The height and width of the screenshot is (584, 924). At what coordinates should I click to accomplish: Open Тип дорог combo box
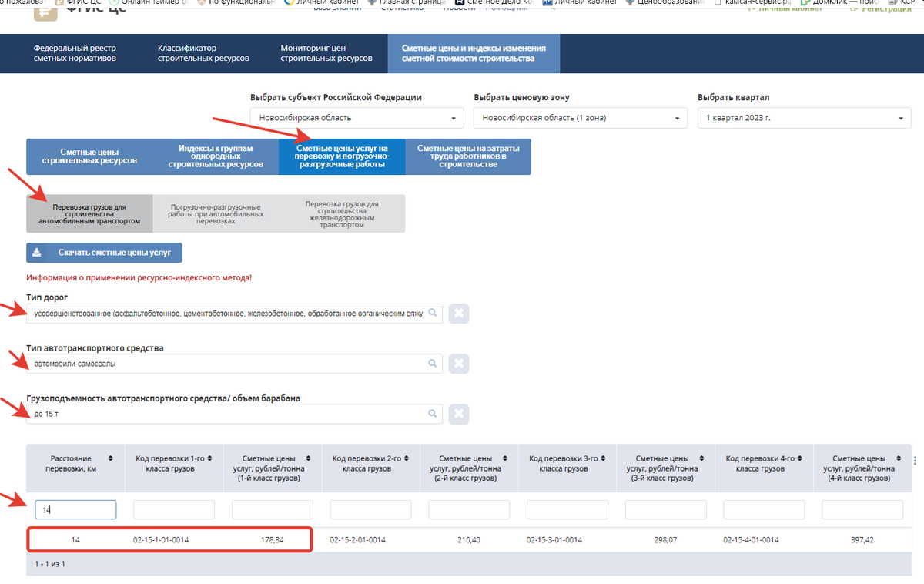(x=234, y=314)
